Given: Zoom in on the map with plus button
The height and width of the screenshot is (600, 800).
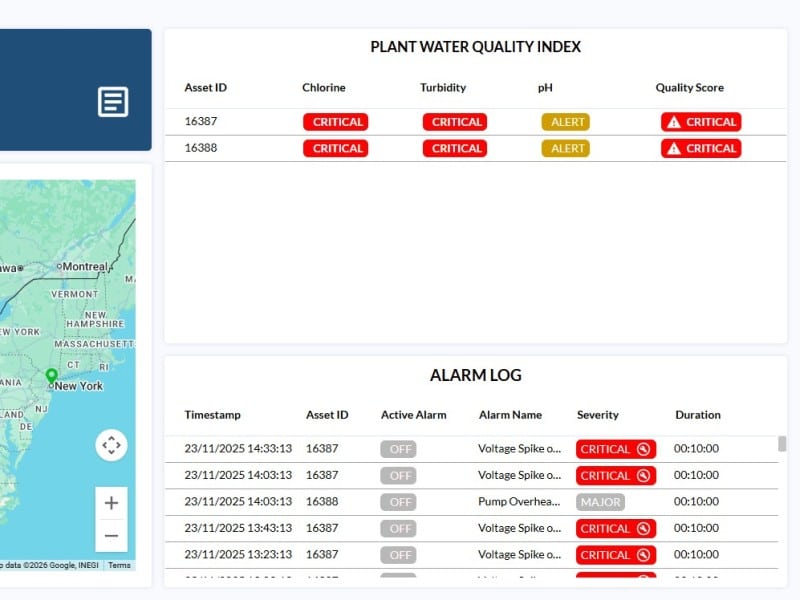Looking at the screenshot, I should tap(111, 503).
